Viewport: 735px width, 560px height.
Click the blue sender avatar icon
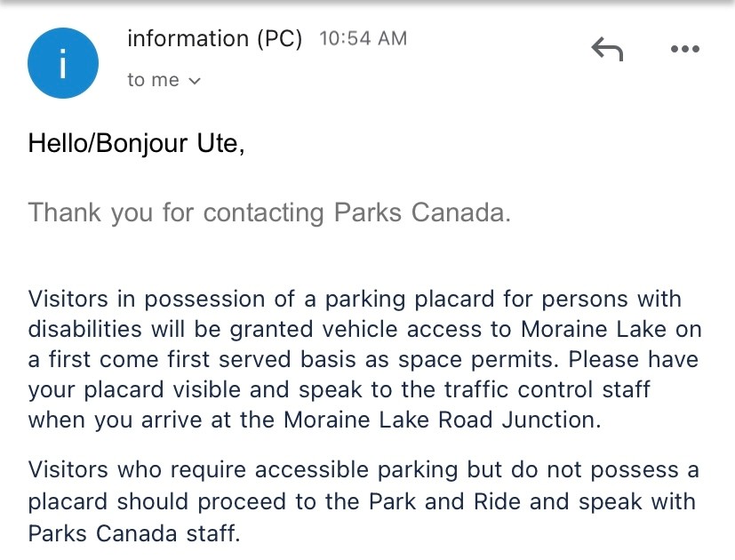pos(63,63)
